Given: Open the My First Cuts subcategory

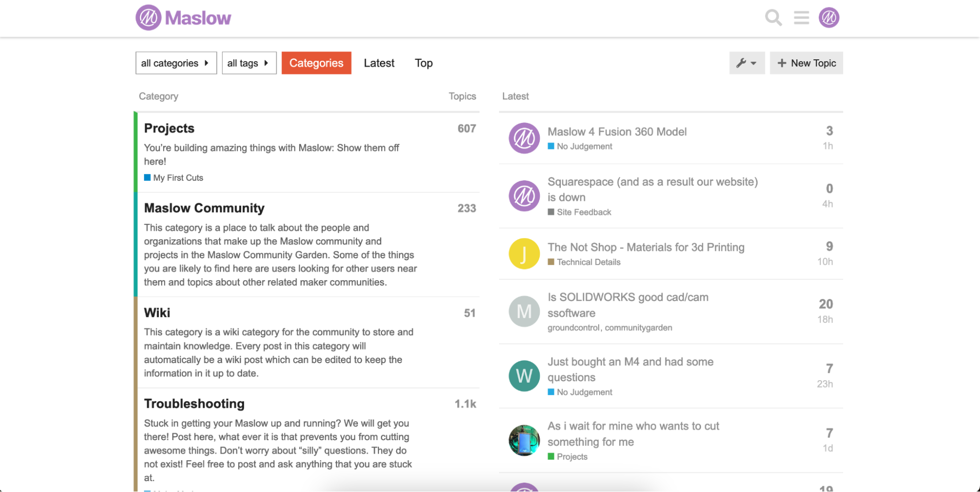Looking at the screenshot, I should tap(177, 178).
